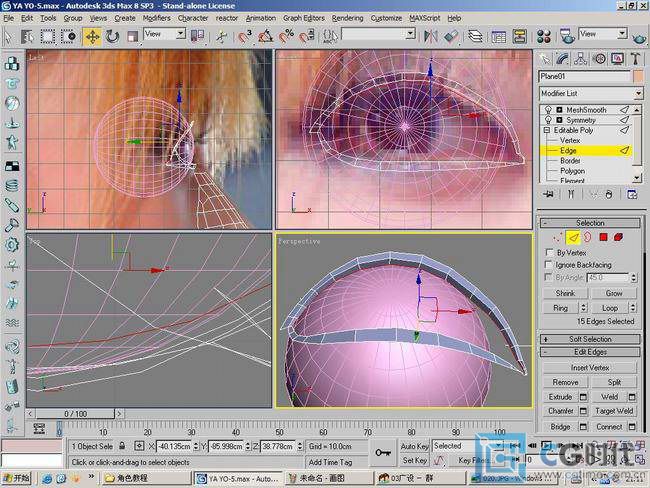The width and height of the screenshot is (650, 488).
Task: Toggle the Show End Result icon
Action: [x=571, y=194]
